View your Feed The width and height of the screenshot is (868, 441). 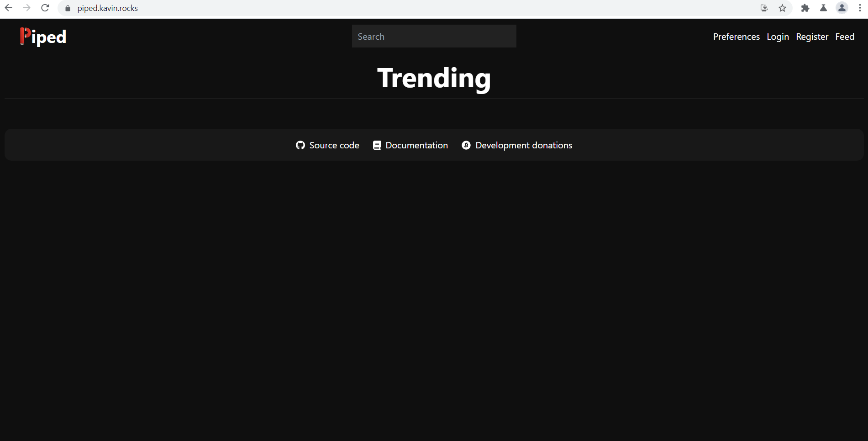844,37
